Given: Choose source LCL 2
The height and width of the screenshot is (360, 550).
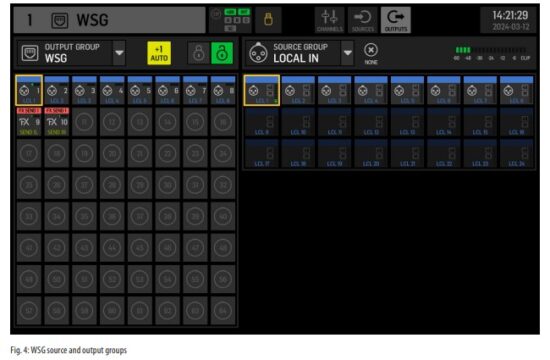Looking at the screenshot, I should [x=298, y=90].
